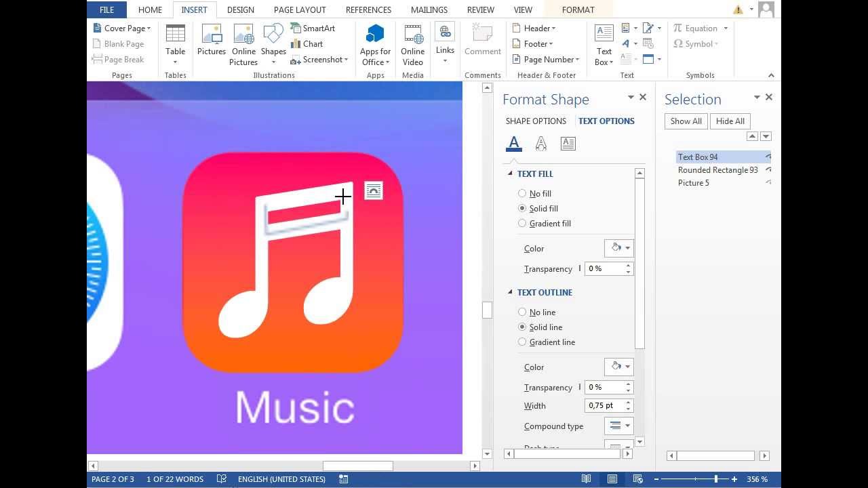The image size is (868, 488).
Task: Click the Show All button
Action: point(686,121)
